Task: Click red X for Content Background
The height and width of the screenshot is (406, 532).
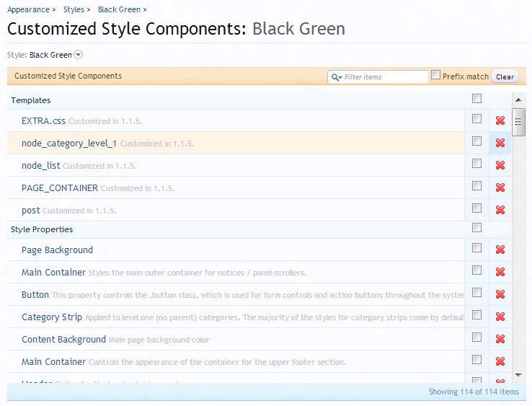Action: pyautogui.click(x=500, y=339)
